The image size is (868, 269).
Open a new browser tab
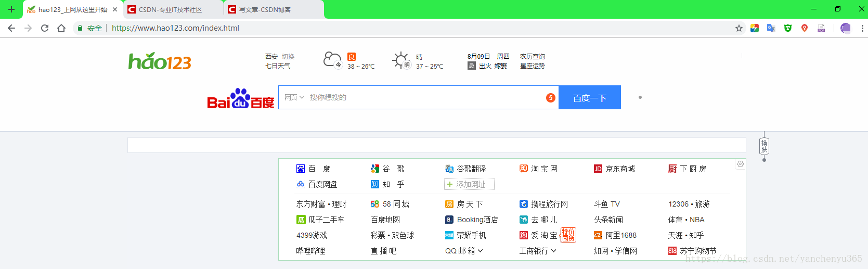click(x=11, y=9)
